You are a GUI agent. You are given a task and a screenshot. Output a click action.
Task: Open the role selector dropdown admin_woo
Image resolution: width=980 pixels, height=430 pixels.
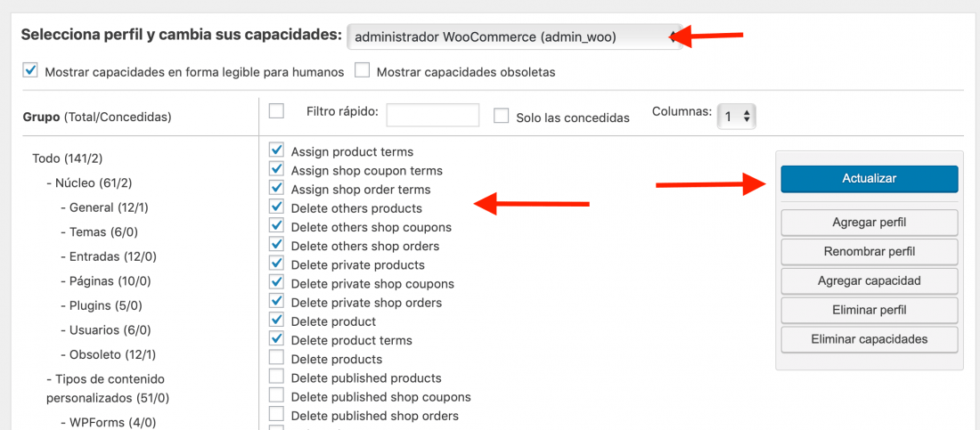point(514,37)
